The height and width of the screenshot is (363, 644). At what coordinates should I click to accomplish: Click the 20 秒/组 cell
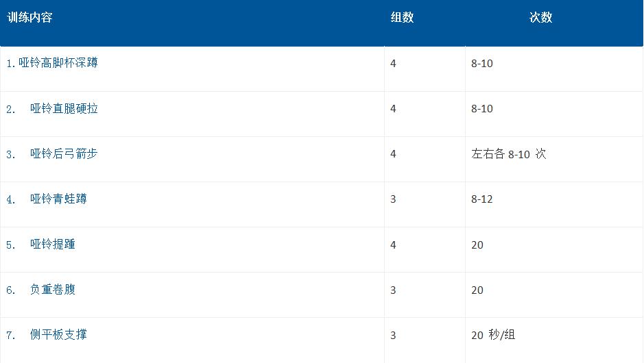[493, 335]
